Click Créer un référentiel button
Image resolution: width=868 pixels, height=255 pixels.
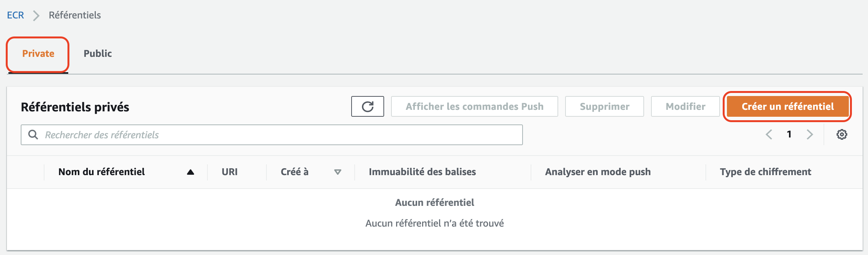[787, 106]
